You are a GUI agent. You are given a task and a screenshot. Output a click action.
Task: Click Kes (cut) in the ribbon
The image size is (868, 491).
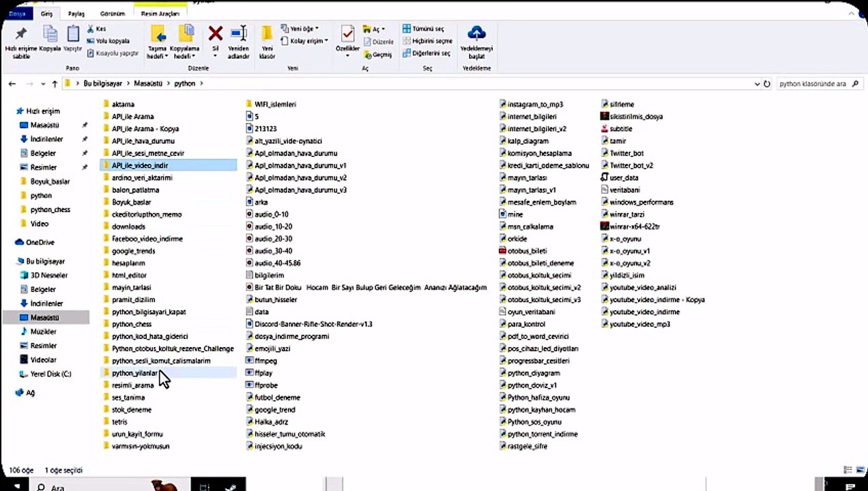[x=96, y=29]
